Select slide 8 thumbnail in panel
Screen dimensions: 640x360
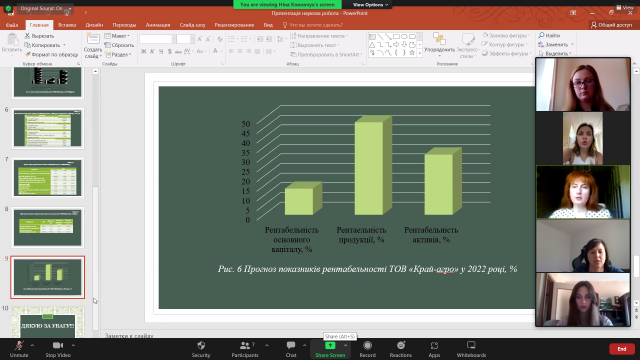click(x=48, y=227)
